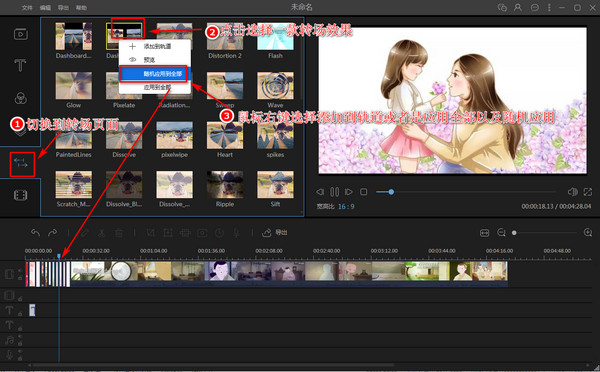The width and height of the screenshot is (600, 372).
Task: Select the Wave transition thumbnail
Action: 275,86
